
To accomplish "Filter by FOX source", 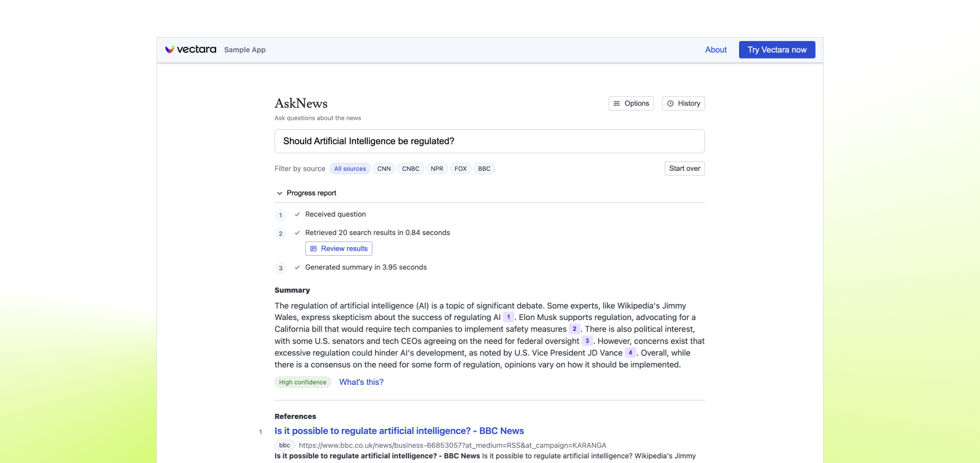I will click(460, 169).
